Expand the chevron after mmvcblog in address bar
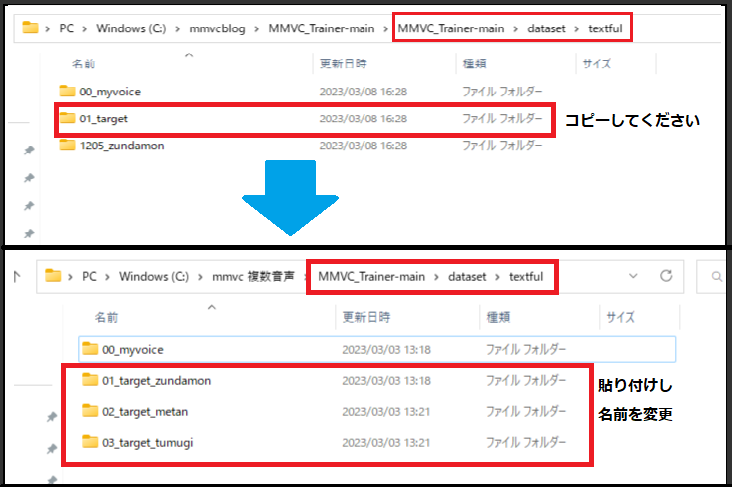The width and height of the screenshot is (738, 490). [257, 29]
